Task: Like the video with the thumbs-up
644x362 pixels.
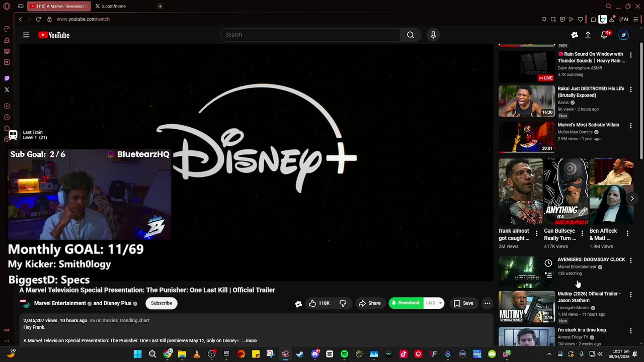Action: 319,303
